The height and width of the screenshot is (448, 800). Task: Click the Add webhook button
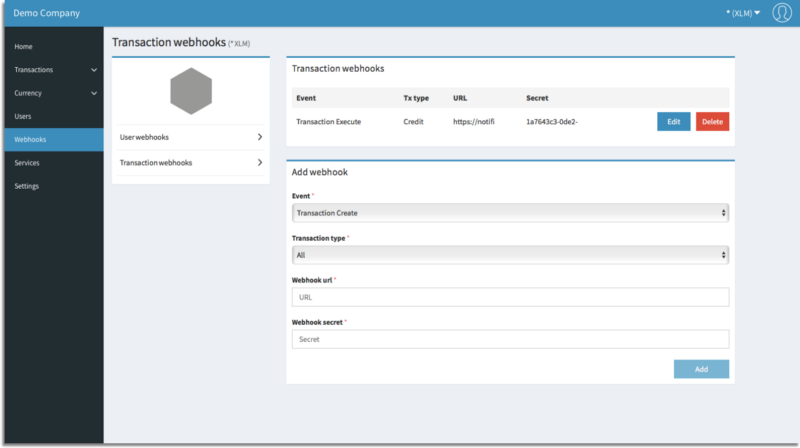click(x=701, y=369)
